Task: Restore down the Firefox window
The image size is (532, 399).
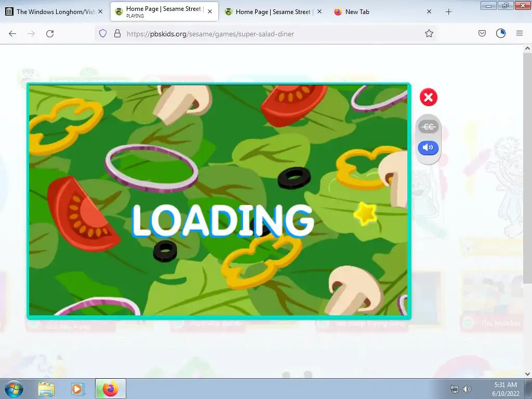Action: 506,6
